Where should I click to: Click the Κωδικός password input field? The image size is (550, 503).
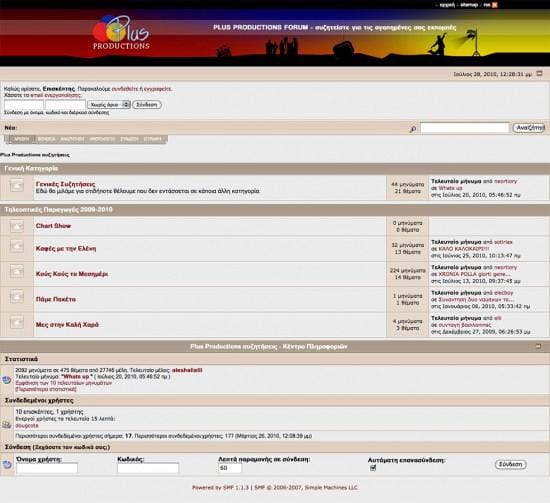[x=148, y=468]
